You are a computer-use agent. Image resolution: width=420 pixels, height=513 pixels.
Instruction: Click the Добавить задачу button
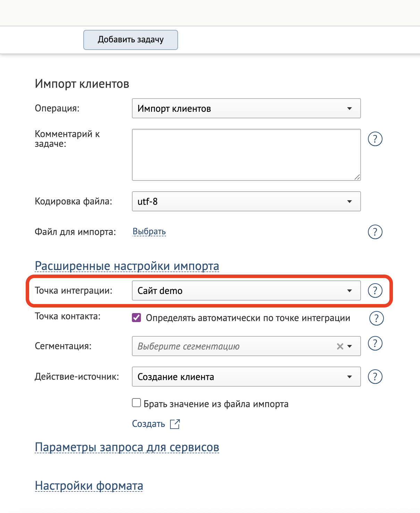pyautogui.click(x=131, y=40)
